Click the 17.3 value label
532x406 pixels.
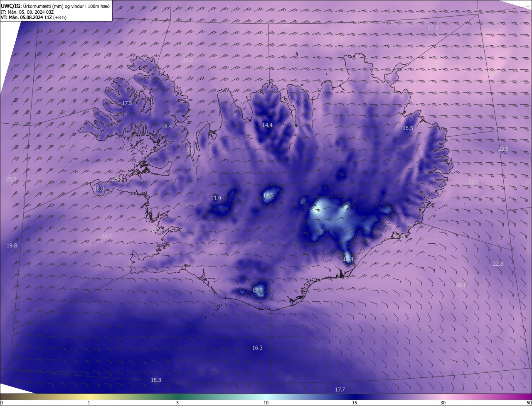(x=127, y=103)
